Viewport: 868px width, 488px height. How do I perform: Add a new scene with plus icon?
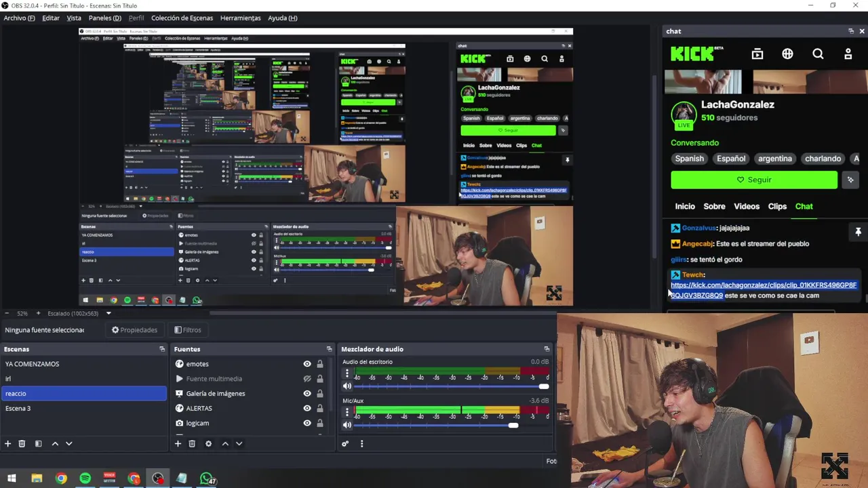8,443
